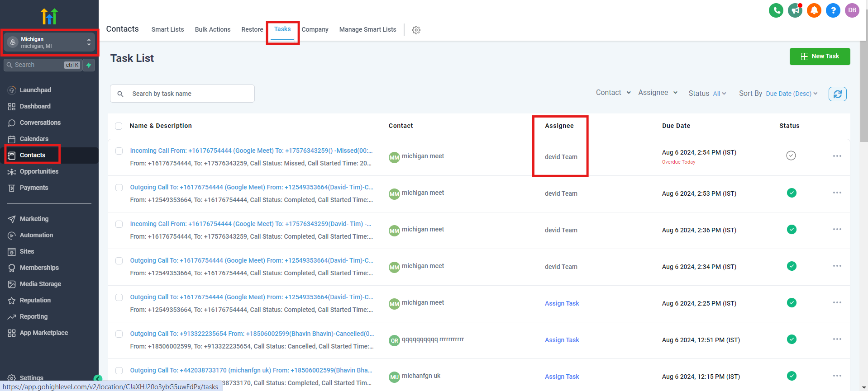Check the 2:34 PM outgoing call task checkbox
The image size is (868, 391).
coord(119,261)
